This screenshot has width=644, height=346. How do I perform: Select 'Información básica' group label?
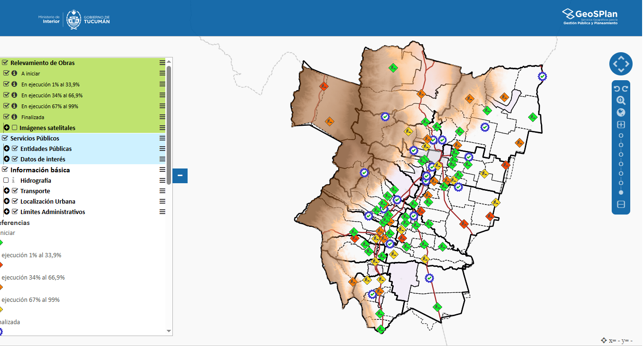(x=40, y=170)
